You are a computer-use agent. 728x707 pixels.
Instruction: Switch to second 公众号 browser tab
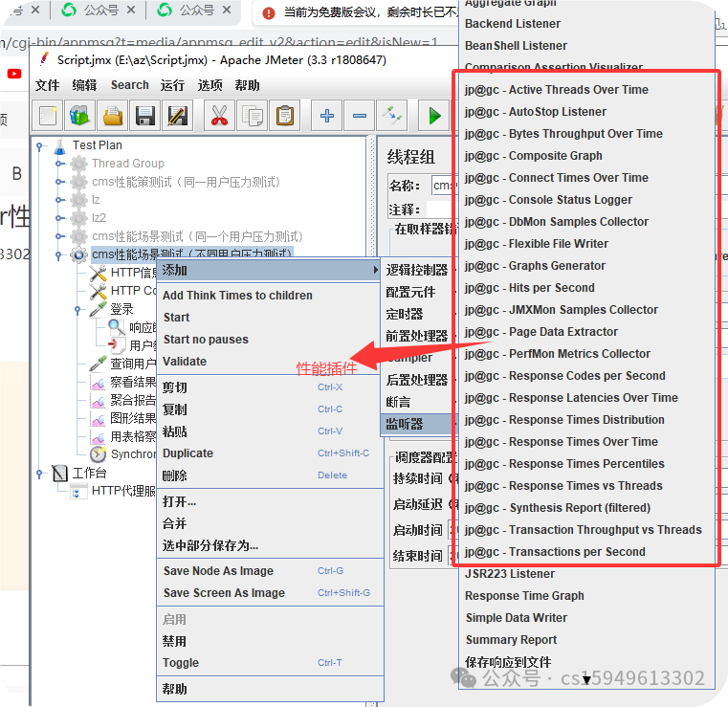tap(195, 10)
